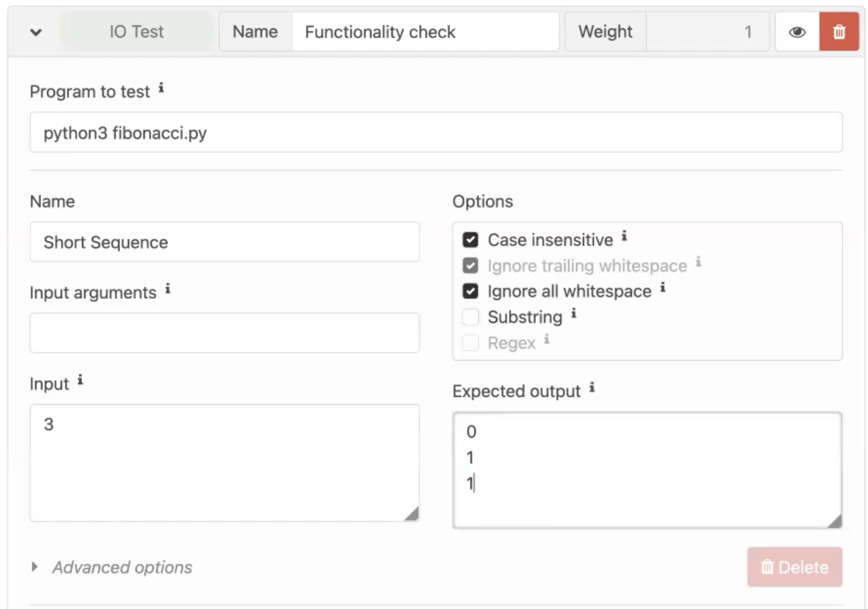Click the Short Sequence name field
Image resolution: width=868 pixels, height=609 pixels.
click(x=224, y=242)
